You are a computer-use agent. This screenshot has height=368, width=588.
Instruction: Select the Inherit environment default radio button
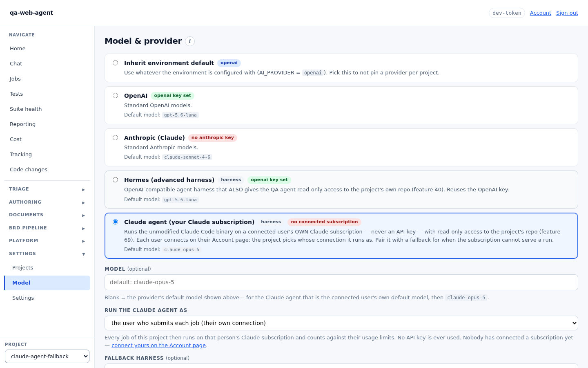116,63
